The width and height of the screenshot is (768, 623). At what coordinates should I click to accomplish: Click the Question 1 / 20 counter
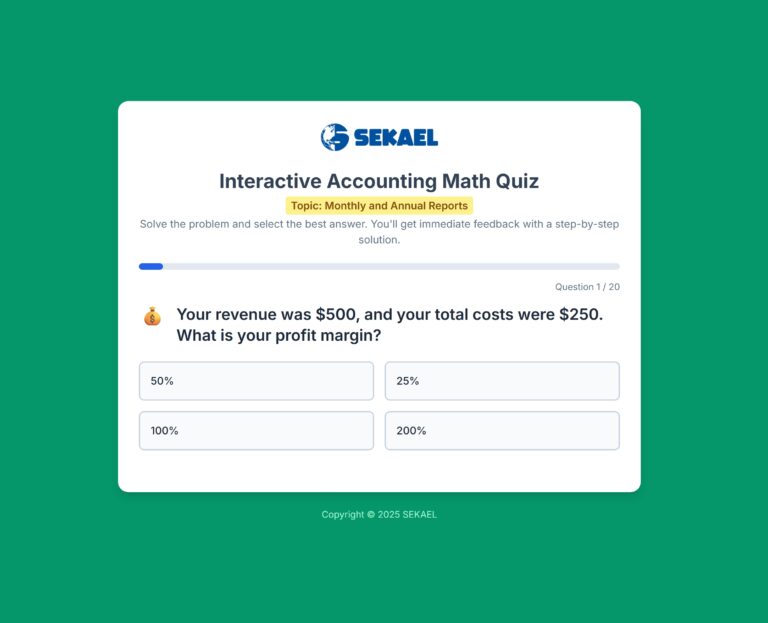pyautogui.click(x=587, y=287)
